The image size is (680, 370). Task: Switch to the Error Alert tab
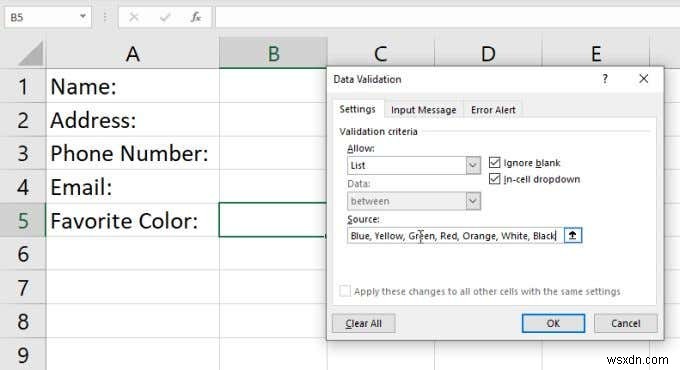493,110
